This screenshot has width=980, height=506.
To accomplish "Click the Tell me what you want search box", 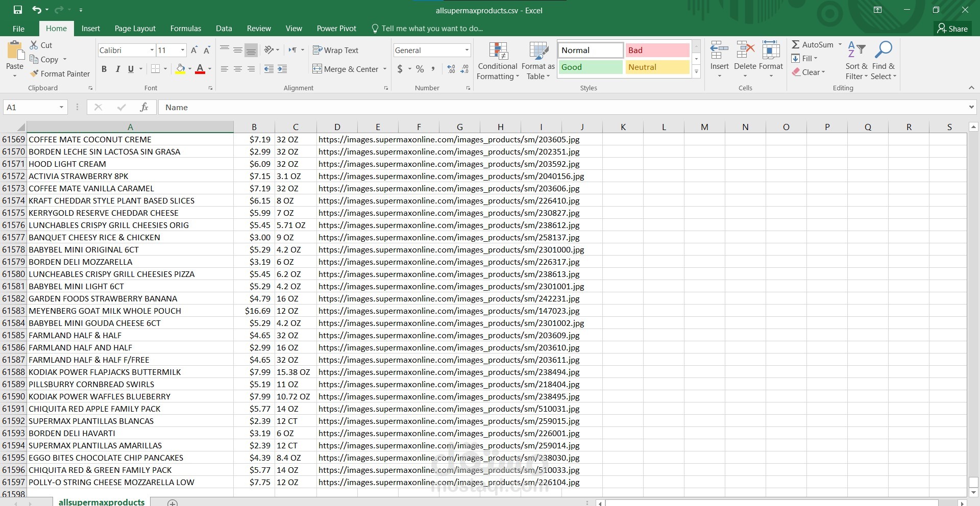I will [427, 29].
